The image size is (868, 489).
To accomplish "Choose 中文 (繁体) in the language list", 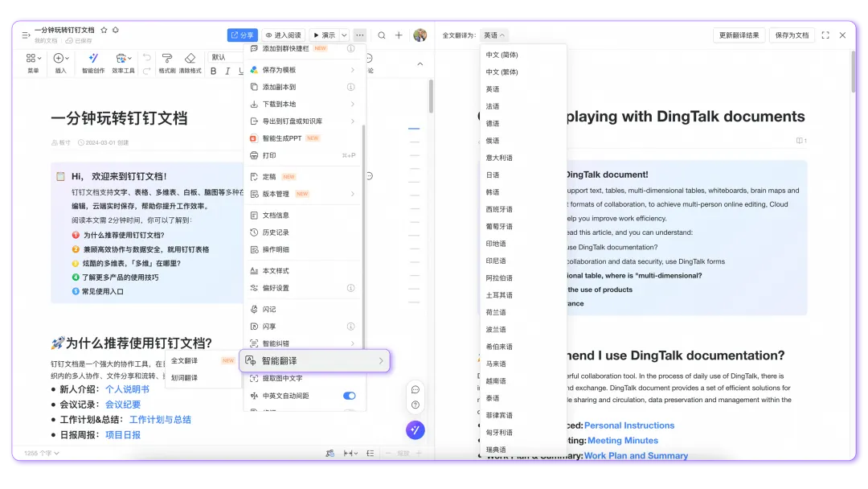I will [523, 72].
